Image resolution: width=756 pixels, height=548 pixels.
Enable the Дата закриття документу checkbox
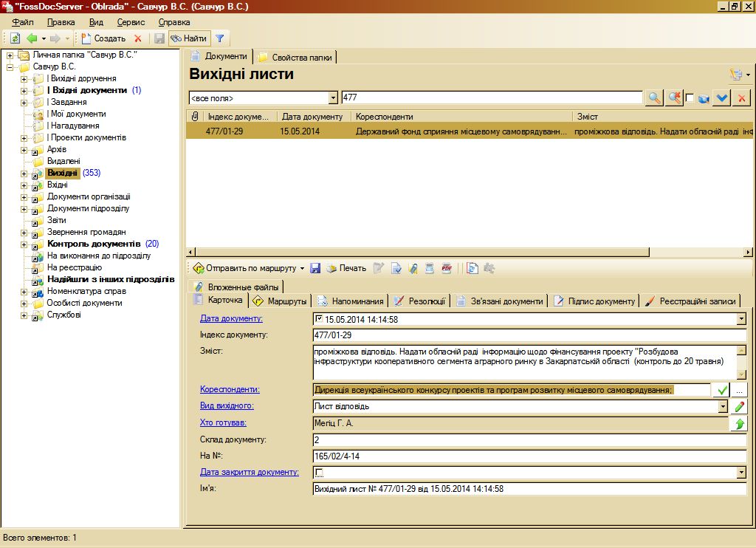click(x=319, y=472)
